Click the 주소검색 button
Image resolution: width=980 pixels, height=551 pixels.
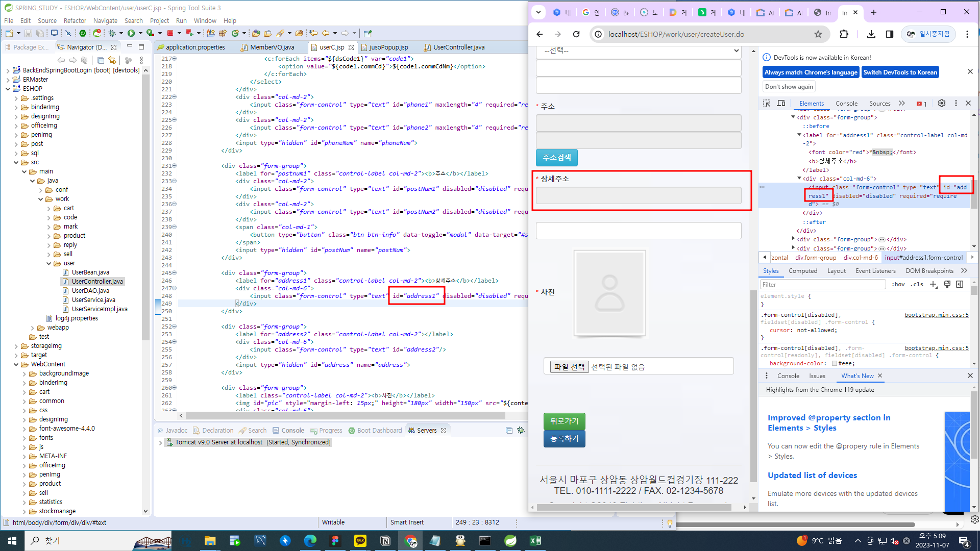[556, 158]
